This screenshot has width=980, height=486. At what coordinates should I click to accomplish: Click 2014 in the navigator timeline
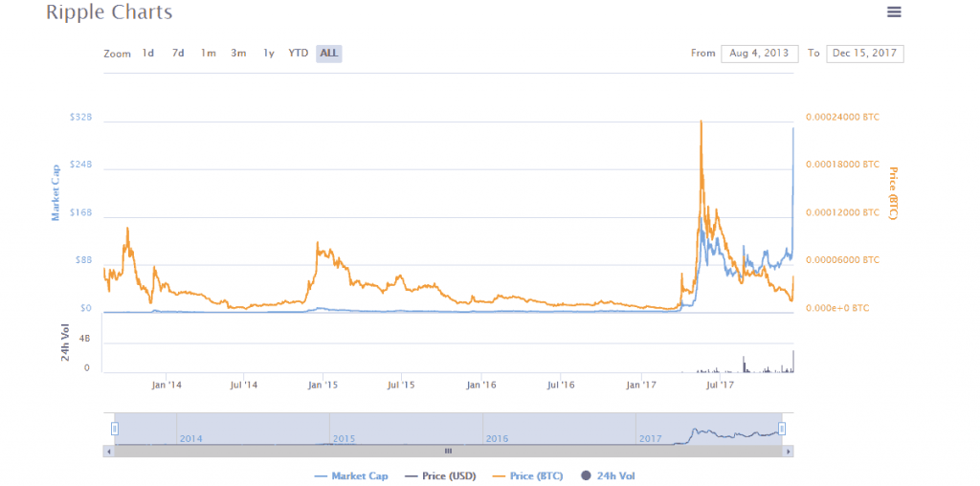191,439
